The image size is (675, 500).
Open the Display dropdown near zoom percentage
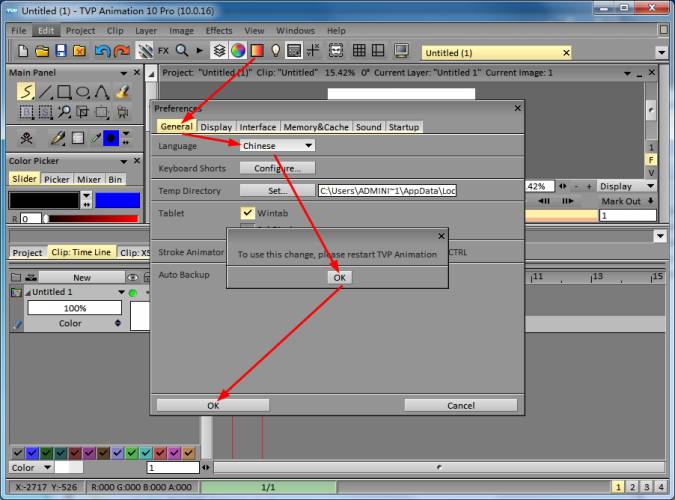pyautogui.click(x=627, y=186)
